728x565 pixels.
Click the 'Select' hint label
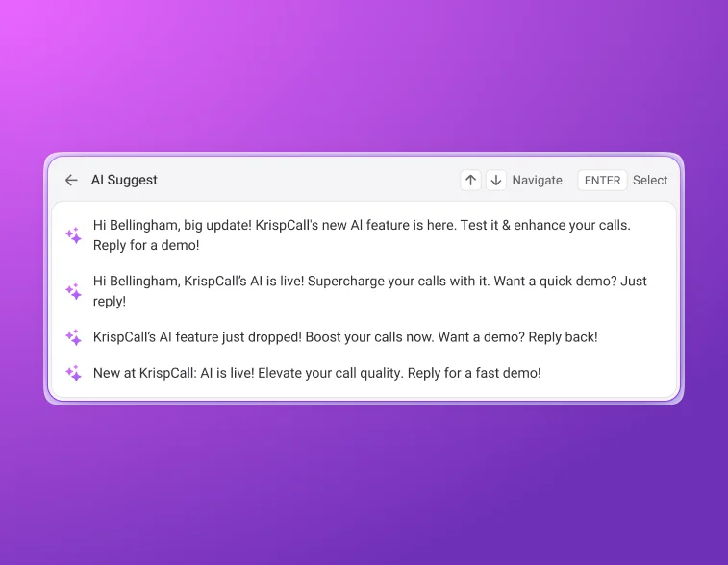[650, 180]
